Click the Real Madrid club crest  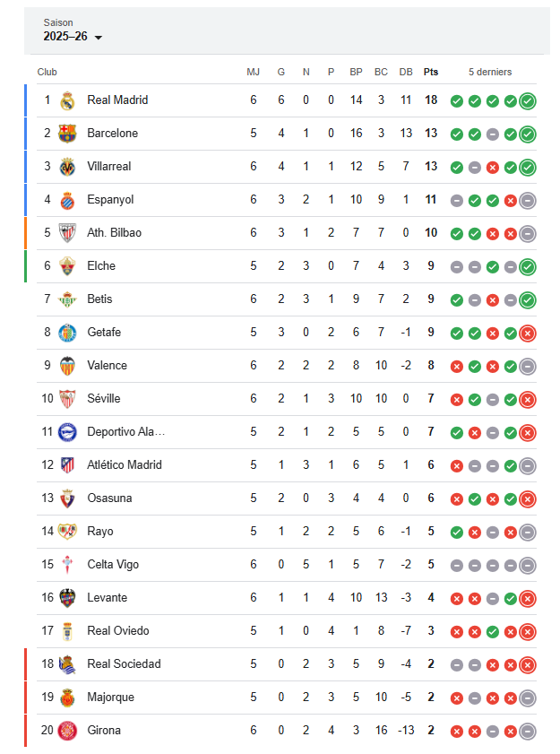pyautogui.click(x=67, y=100)
